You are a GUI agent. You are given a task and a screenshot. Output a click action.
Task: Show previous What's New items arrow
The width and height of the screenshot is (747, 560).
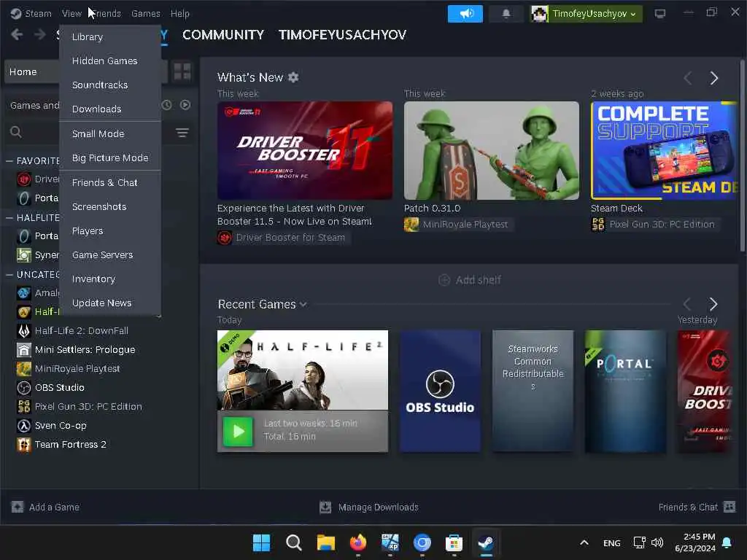687,78
